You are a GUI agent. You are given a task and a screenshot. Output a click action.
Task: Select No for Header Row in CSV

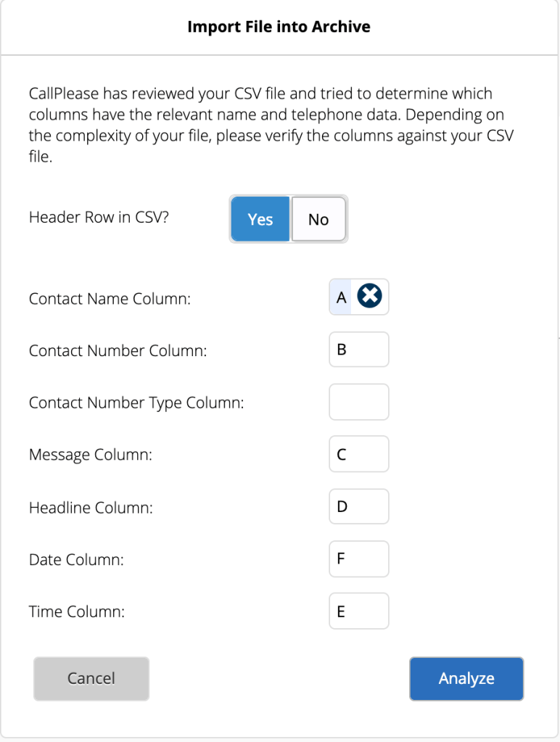point(318,219)
